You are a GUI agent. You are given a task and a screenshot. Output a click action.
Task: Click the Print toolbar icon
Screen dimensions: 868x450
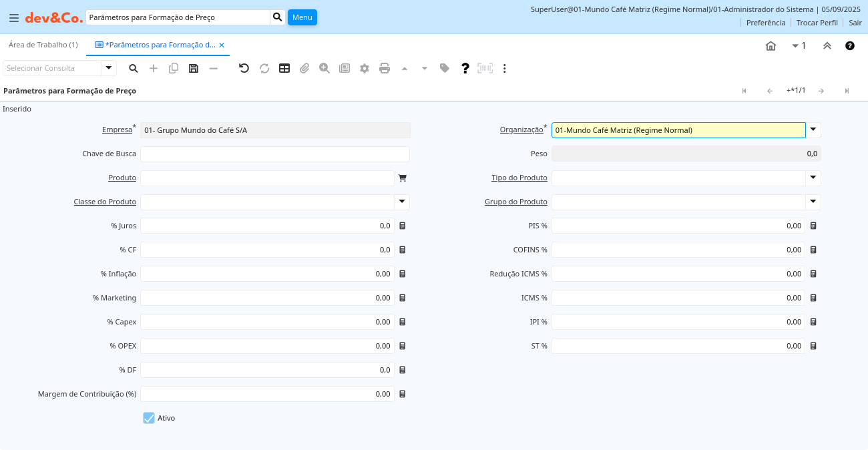pos(385,68)
